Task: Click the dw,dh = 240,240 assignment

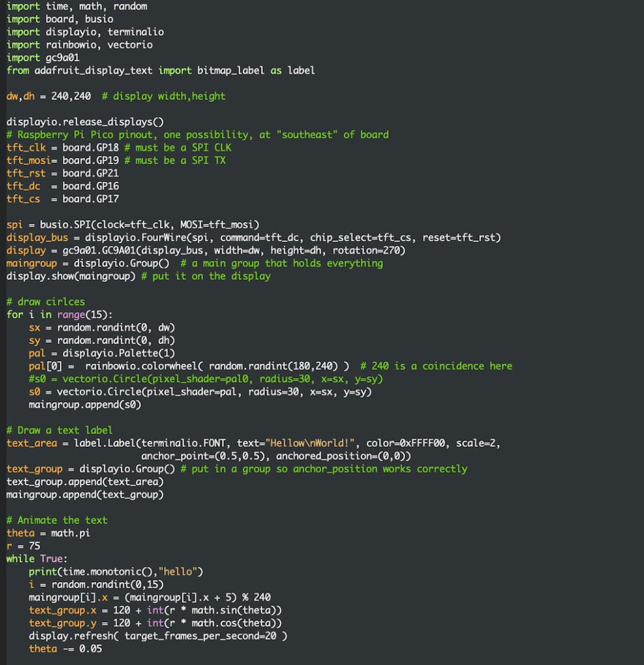Action: click(49, 96)
